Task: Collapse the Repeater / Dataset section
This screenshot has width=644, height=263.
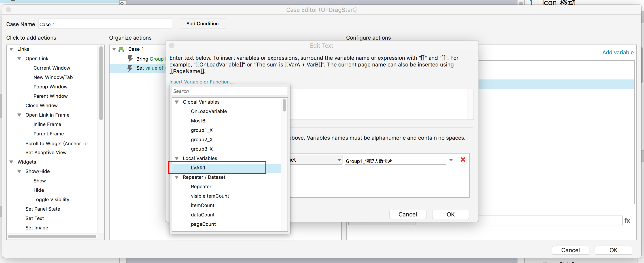Action: click(177, 177)
